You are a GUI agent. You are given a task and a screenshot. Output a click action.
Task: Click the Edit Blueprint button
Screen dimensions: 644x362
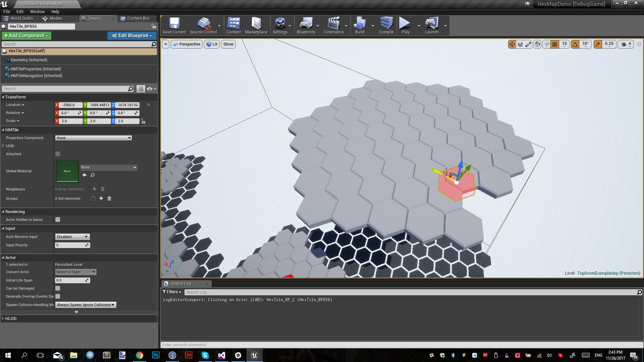point(132,35)
